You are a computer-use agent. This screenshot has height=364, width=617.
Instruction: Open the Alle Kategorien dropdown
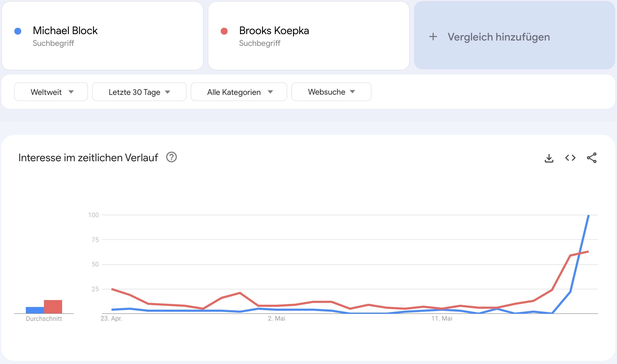(x=239, y=92)
